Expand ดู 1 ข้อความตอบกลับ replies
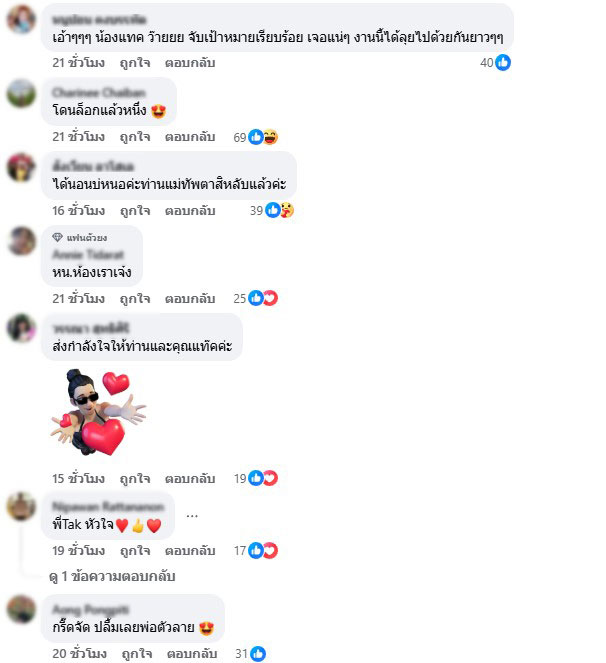606x663 pixels. [112, 576]
